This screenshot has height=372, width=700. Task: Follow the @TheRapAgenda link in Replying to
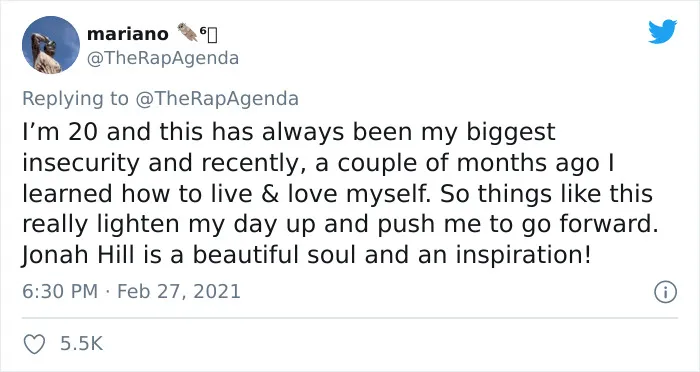click(217, 99)
